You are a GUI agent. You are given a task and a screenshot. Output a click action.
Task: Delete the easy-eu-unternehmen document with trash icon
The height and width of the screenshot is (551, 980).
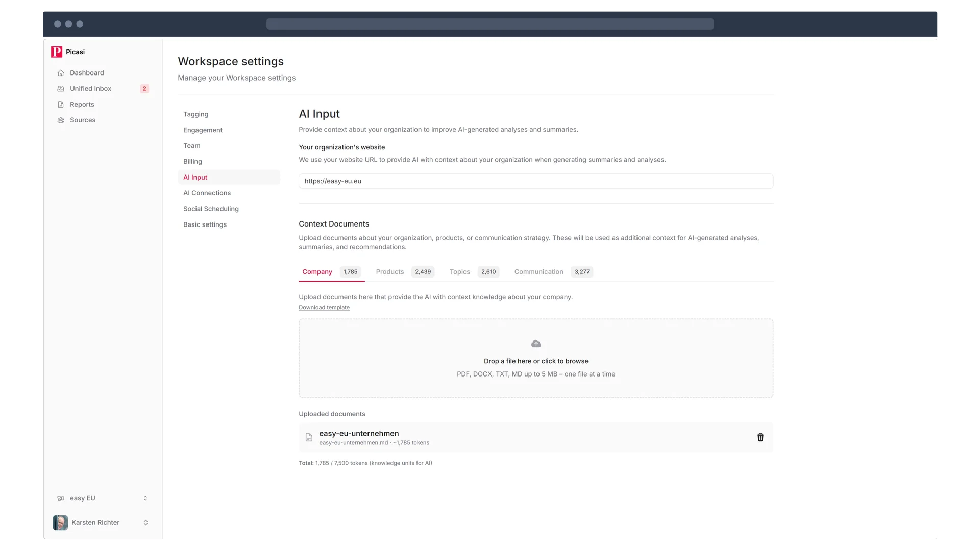761,437
